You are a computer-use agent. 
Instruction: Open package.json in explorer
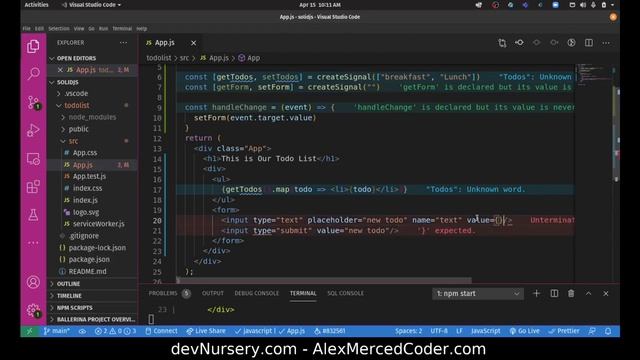89,260
